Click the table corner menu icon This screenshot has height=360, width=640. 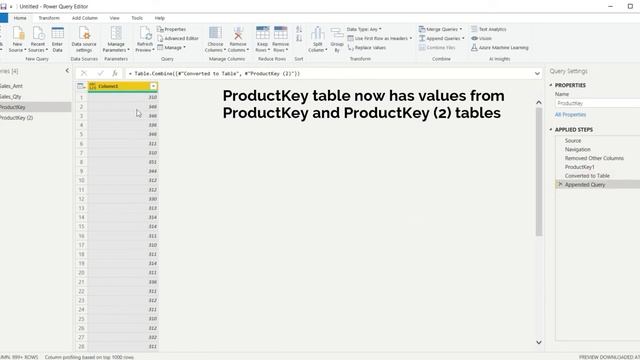point(81,86)
